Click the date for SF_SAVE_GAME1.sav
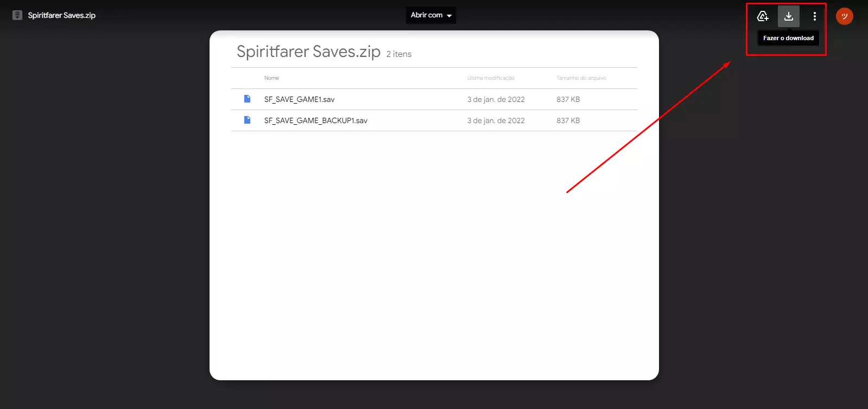Viewport: 868px width, 409px height. coord(496,99)
